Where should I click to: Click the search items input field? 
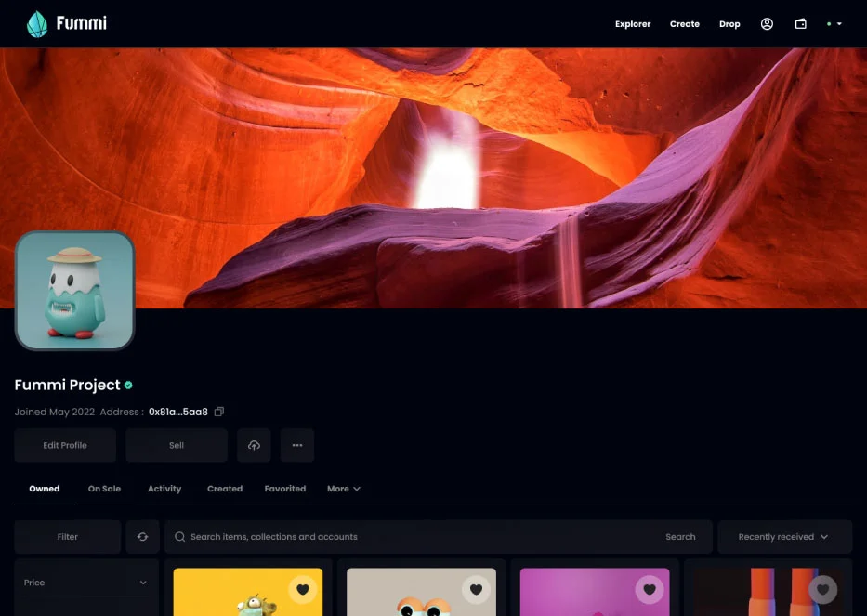[372, 536]
